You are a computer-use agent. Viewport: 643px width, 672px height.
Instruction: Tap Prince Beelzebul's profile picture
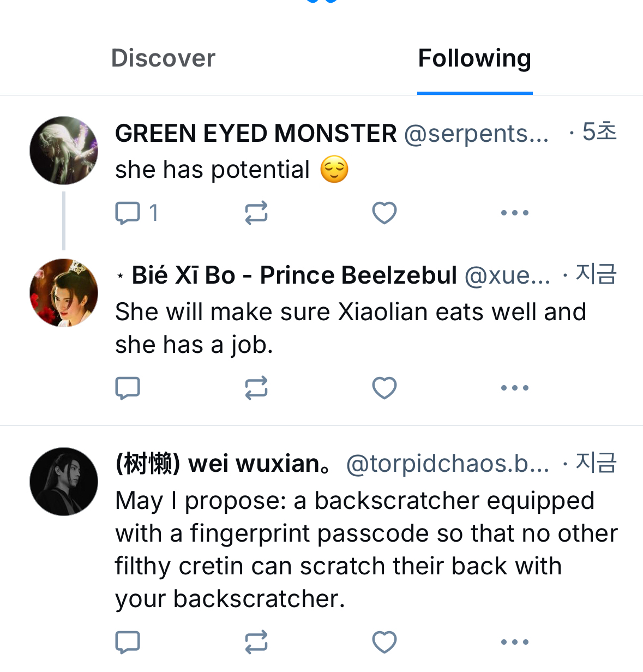click(64, 293)
